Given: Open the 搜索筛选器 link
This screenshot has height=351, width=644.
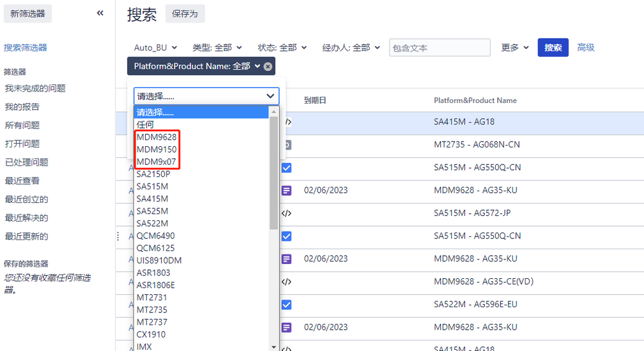Looking at the screenshot, I should click(x=26, y=48).
